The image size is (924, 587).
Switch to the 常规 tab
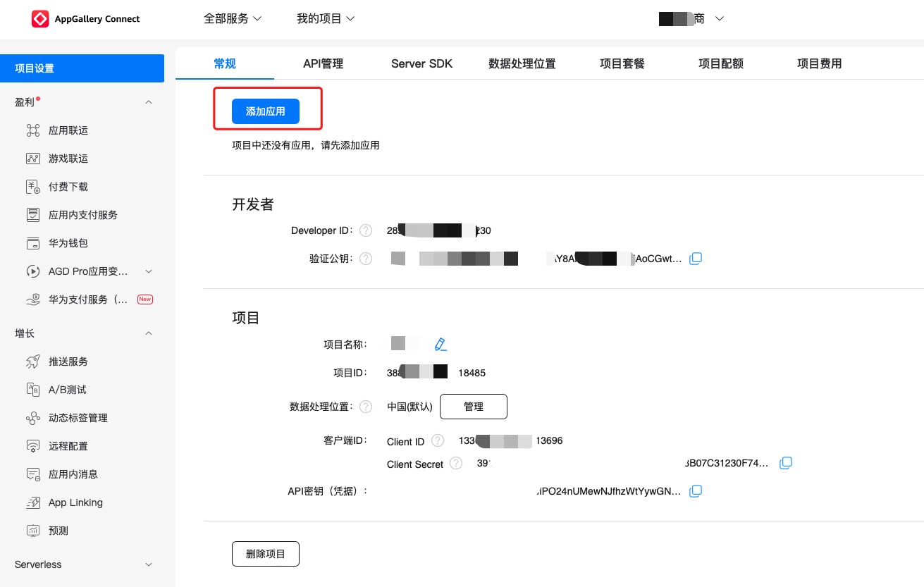click(x=225, y=63)
